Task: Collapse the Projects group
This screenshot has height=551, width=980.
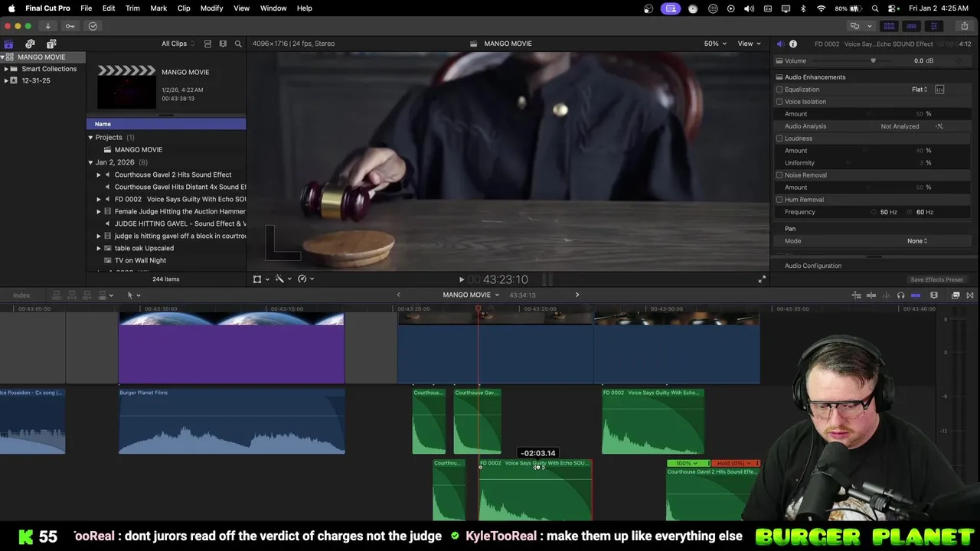Action: [x=90, y=138]
